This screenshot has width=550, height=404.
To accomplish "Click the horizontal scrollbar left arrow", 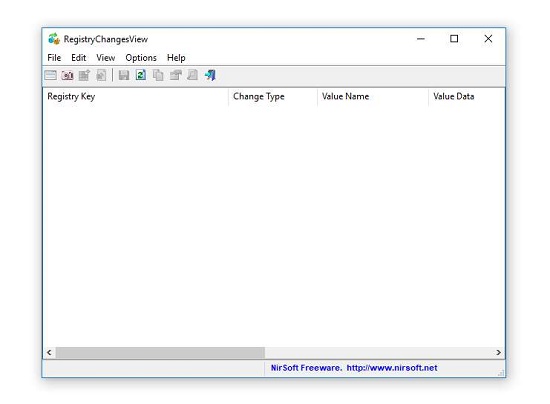I will tap(49, 352).
